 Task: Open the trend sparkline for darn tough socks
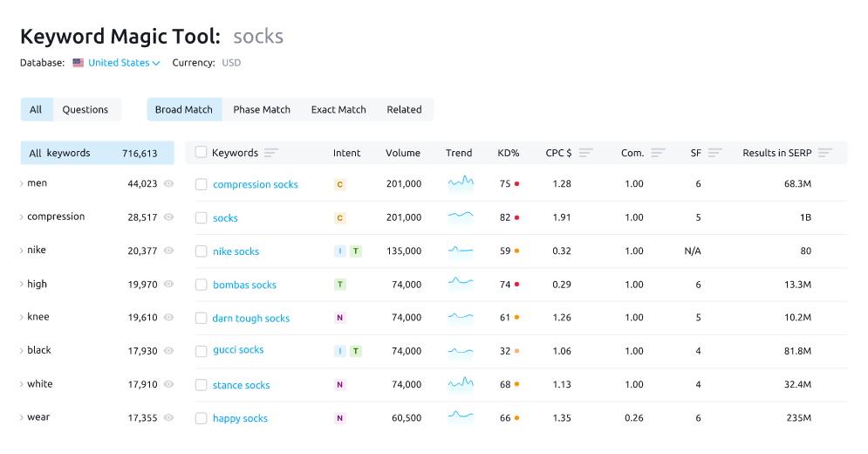pyautogui.click(x=461, y=318)
